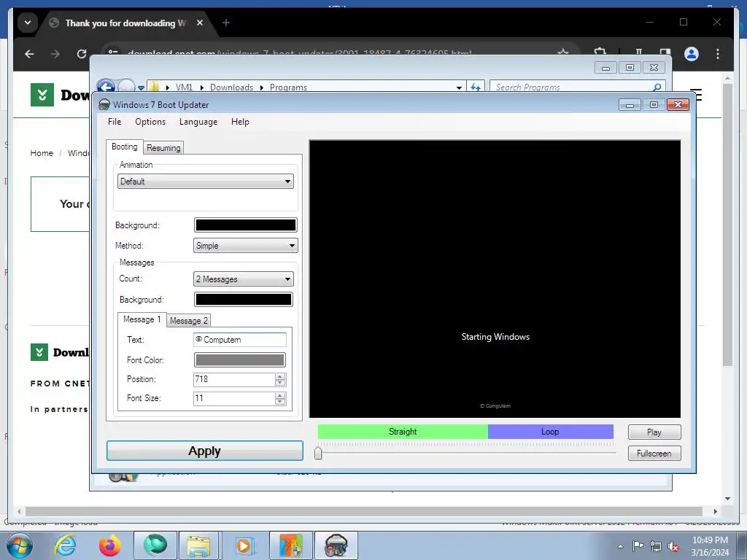Open the Help menu

(x=240, y=122)
